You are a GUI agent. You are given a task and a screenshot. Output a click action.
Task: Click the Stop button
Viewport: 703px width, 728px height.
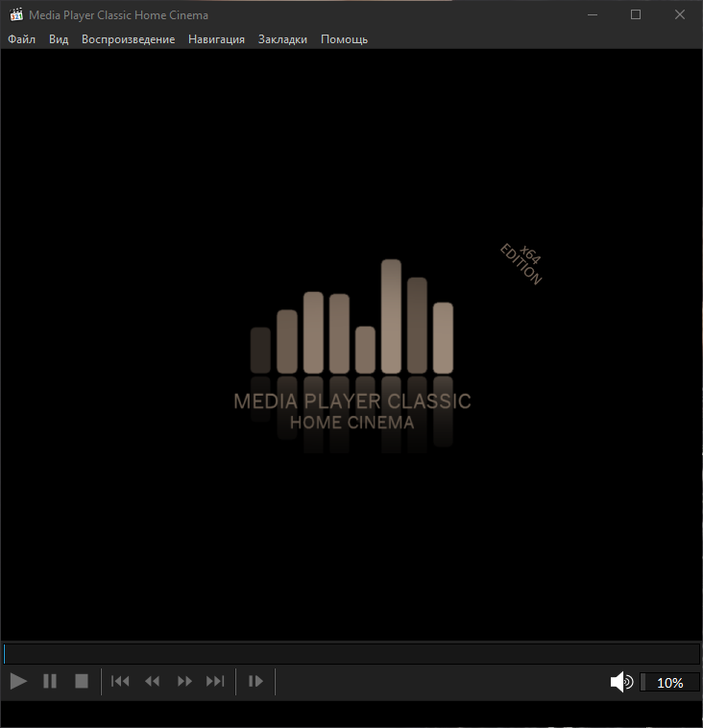point(82,681)
